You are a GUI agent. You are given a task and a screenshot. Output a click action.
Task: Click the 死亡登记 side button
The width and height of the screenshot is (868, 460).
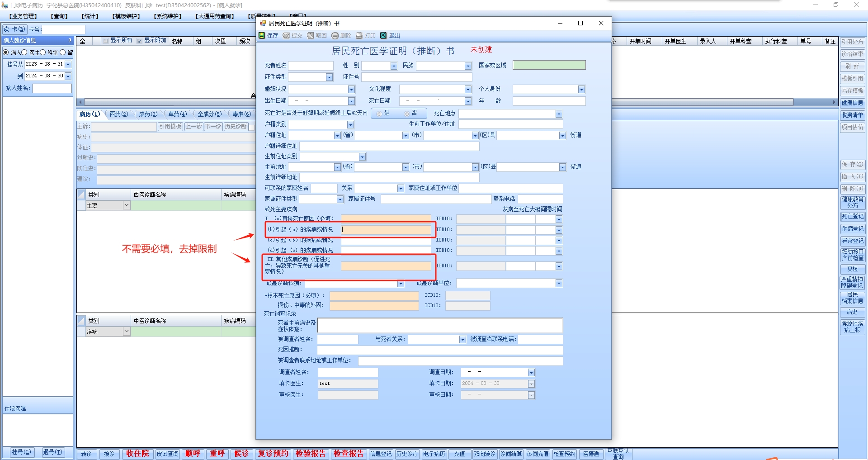click(853, 217)
